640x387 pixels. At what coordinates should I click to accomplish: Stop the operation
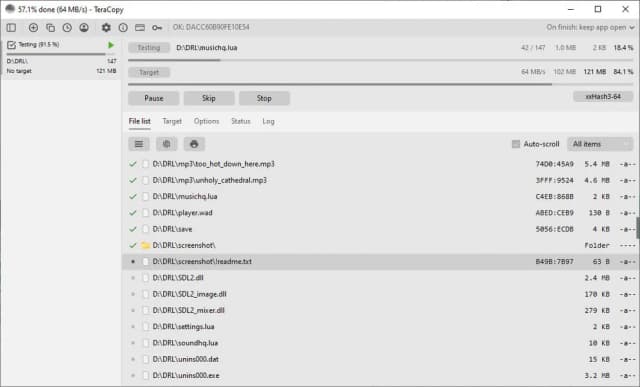tap(264, 98)
